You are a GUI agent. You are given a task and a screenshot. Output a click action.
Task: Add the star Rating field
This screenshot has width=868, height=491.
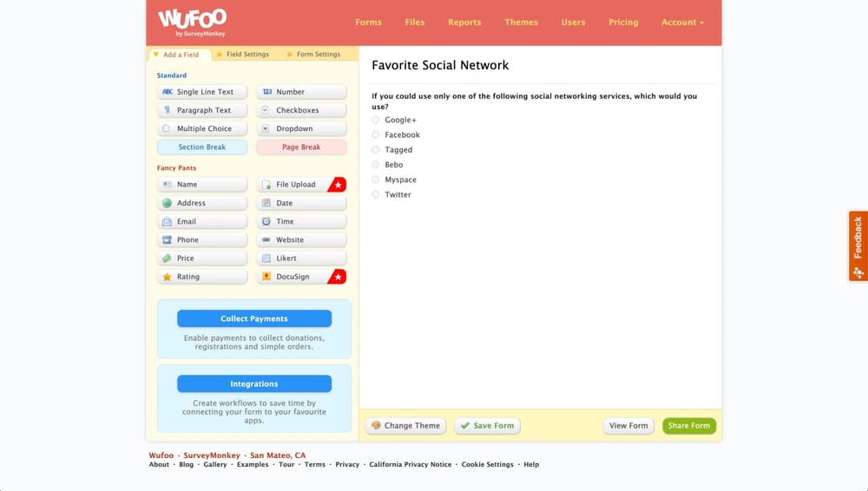[x=202, y=277]
